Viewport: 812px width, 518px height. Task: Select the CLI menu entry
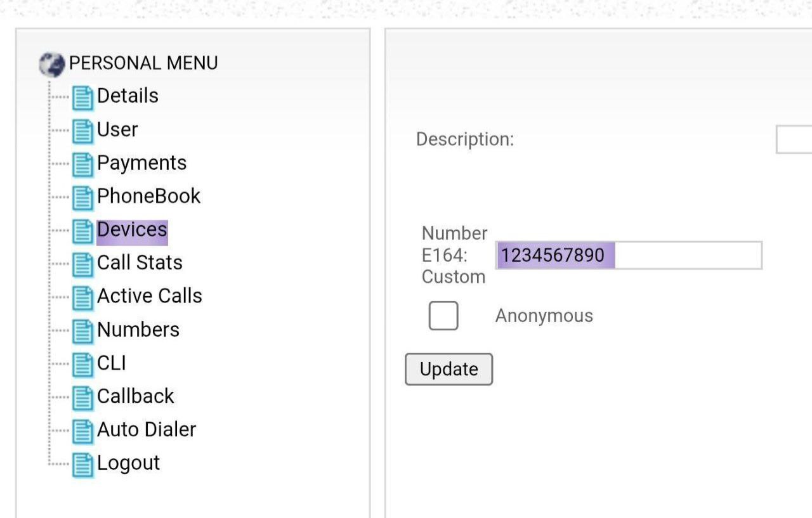tap(111, 363)
